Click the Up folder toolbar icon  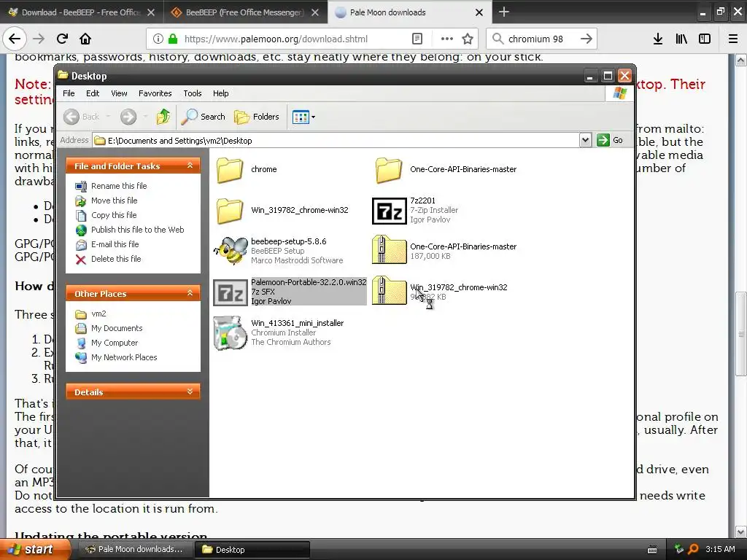[163, 117]
